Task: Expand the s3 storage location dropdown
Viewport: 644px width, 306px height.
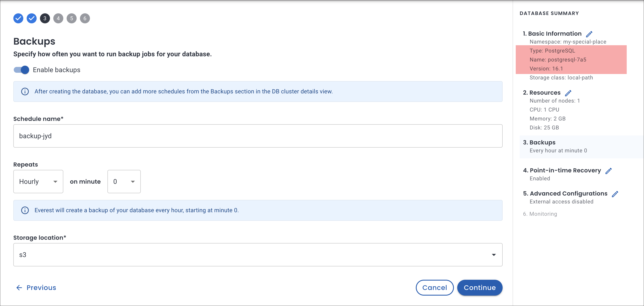Action: click(x=258, y=255)
